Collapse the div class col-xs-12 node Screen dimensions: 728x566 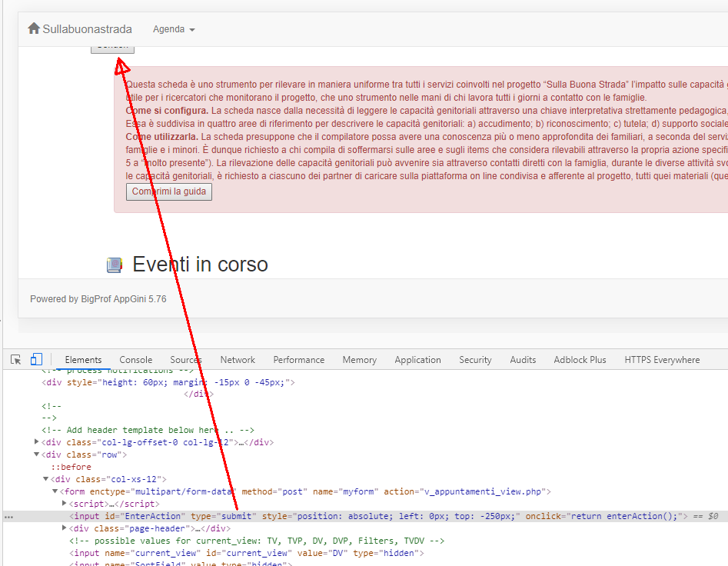point(45,478)
